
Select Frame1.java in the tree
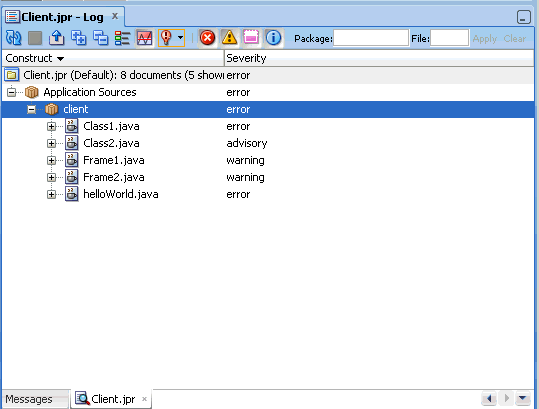(113, 161)
